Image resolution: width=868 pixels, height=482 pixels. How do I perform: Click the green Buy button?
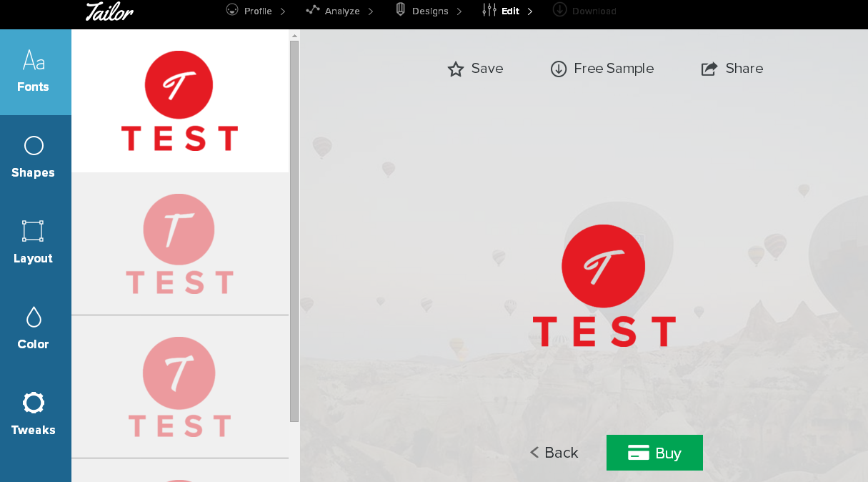pyautogui.click(x=654, y=453)
